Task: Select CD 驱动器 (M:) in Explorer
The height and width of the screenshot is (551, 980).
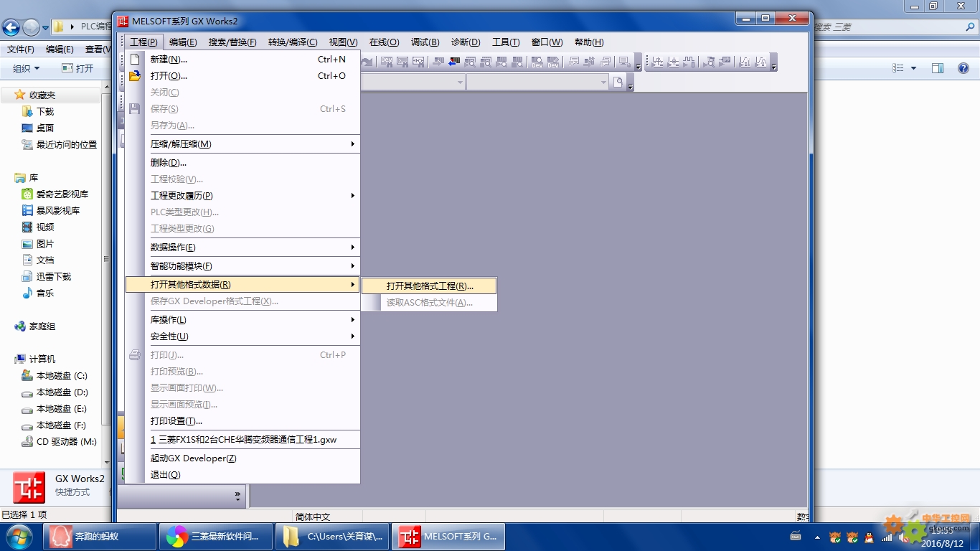Action: pyautogui.click(x=66, y=442)
